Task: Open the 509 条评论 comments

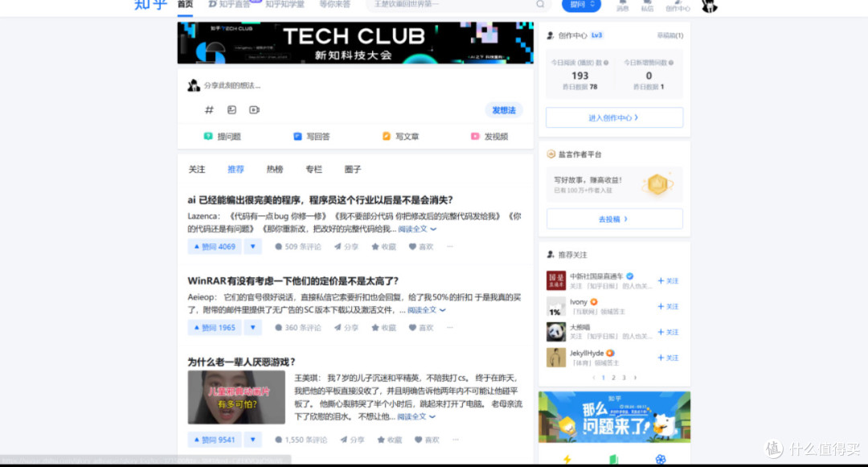Action: click(x=298, y=247)
